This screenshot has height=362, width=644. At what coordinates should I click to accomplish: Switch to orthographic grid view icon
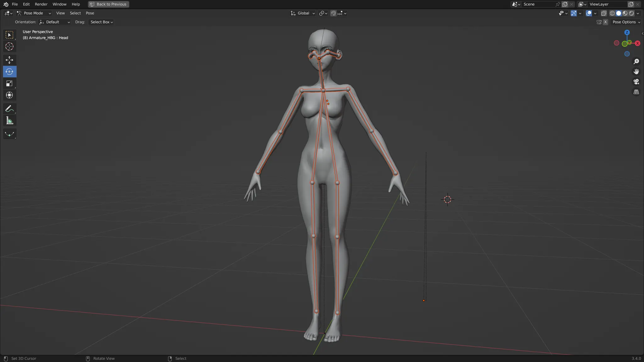coord(636,92)
